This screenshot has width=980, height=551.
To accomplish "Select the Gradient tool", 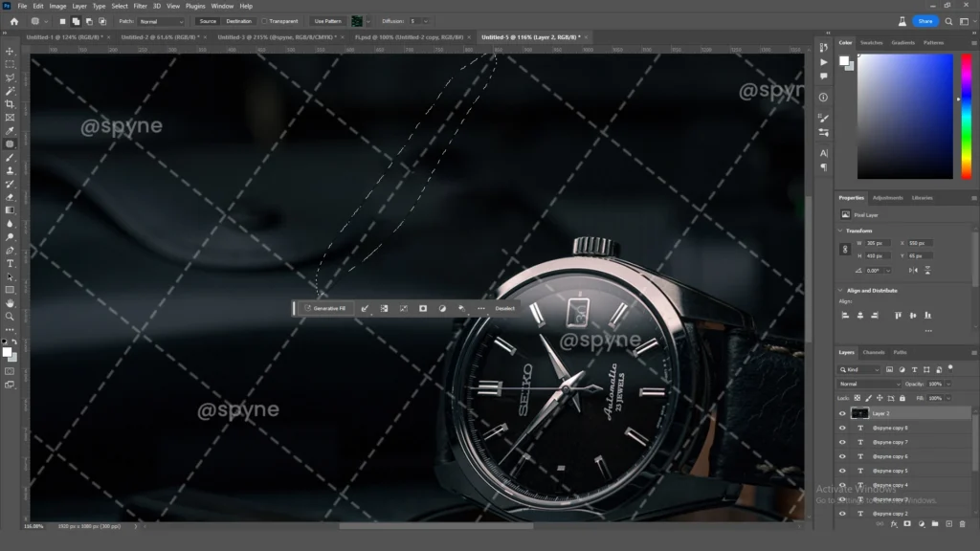I will tap(10, 210).
